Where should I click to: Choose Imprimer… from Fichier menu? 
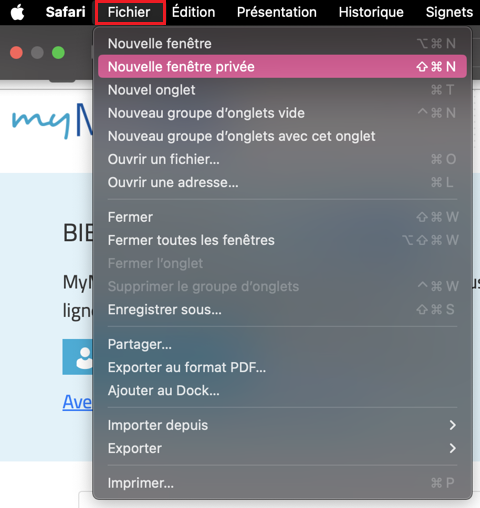[282, 483]
